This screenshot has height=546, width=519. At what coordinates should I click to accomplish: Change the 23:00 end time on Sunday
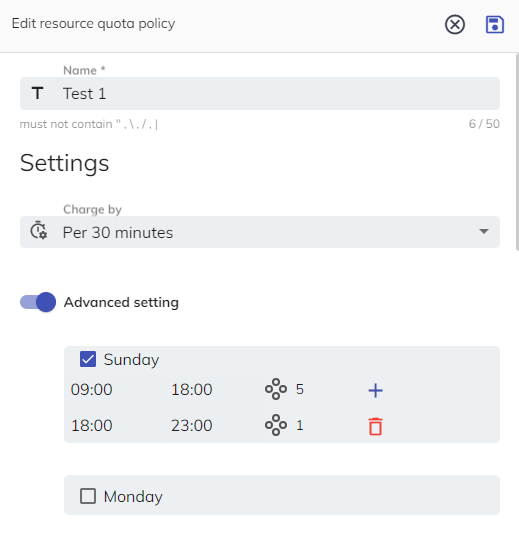tap(192, 426)
